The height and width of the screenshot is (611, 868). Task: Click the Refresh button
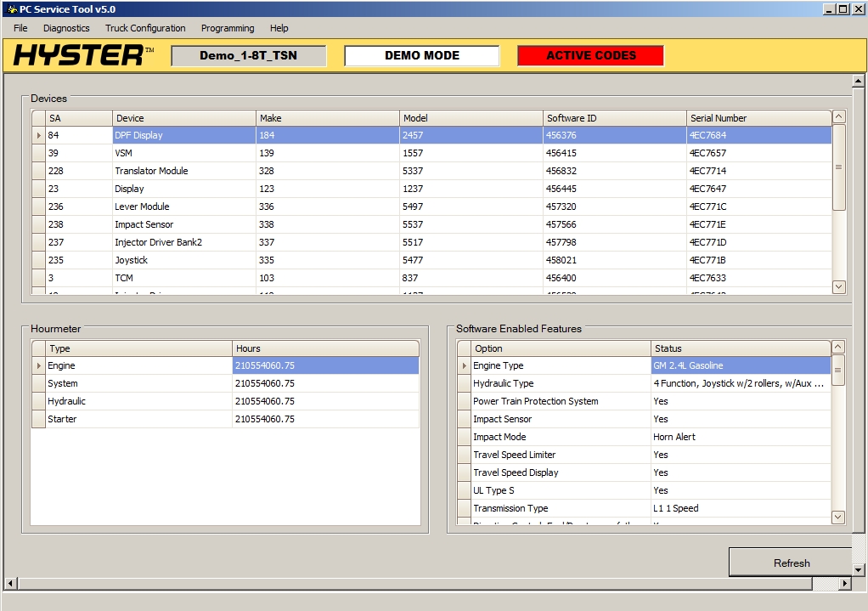(791, 563)
